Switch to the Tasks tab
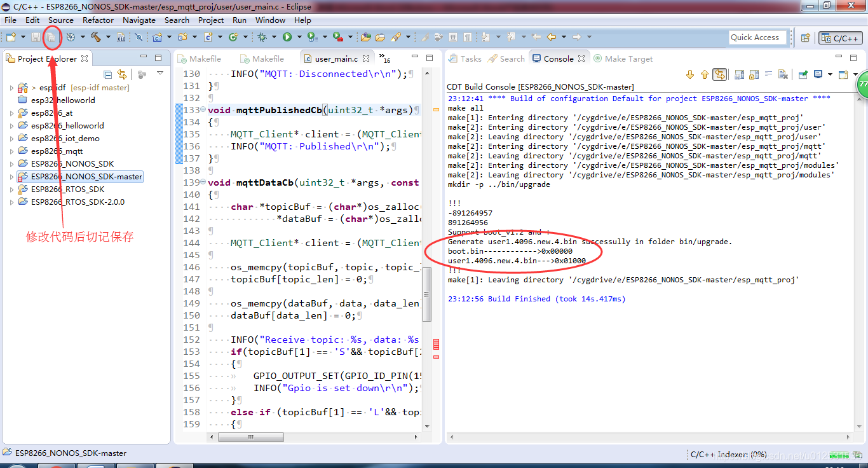 pyautogui.click(x=465, y=59)
